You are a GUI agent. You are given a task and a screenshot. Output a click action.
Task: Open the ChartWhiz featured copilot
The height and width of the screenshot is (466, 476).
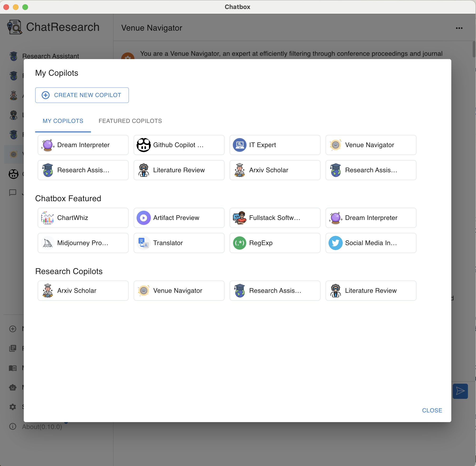83,218
